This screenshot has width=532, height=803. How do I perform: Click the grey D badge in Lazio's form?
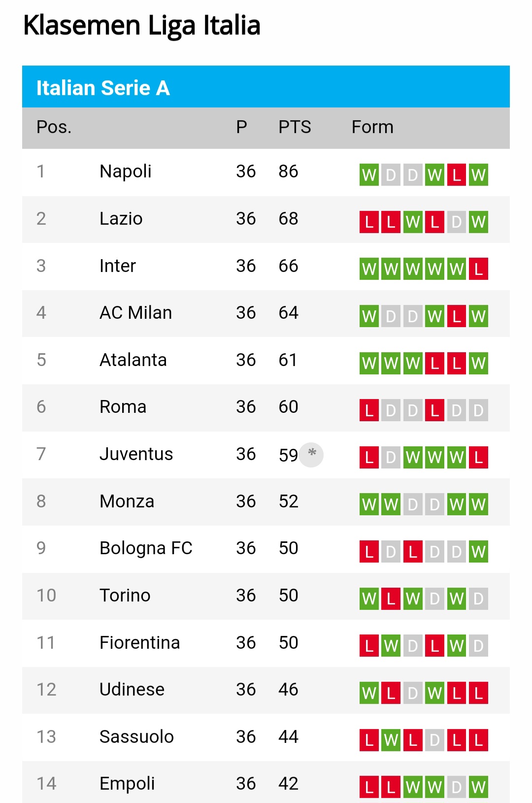[457, 222]
